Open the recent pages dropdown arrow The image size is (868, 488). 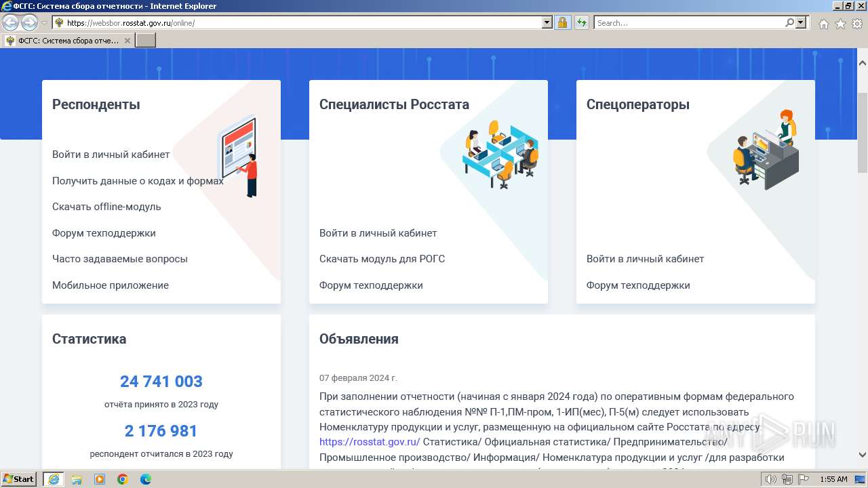[44, 23]
